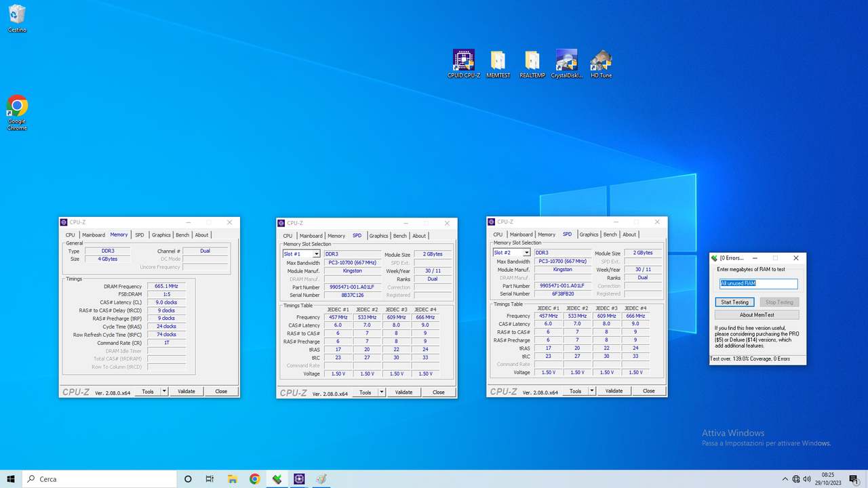868x488 pixels.
Task: Expand the Tools arrow in the Slot #1 window
Action: pyautogui.click(x=382, y=392)
